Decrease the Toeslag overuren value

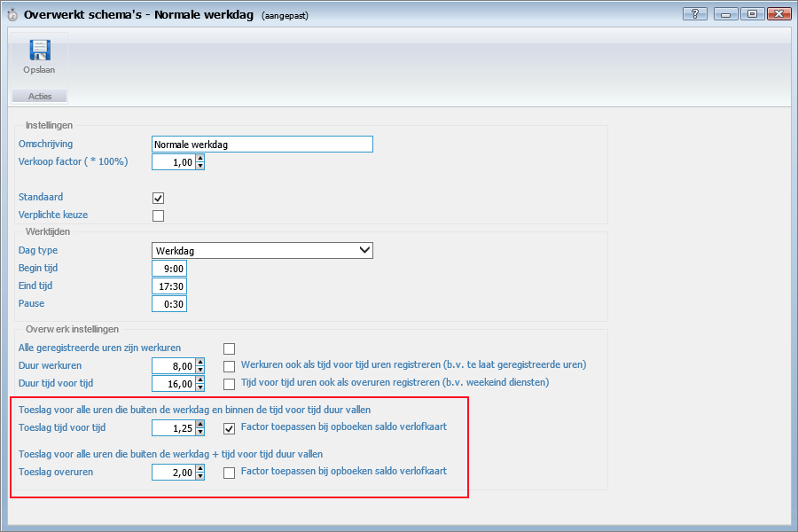click(x=200, y=477)
